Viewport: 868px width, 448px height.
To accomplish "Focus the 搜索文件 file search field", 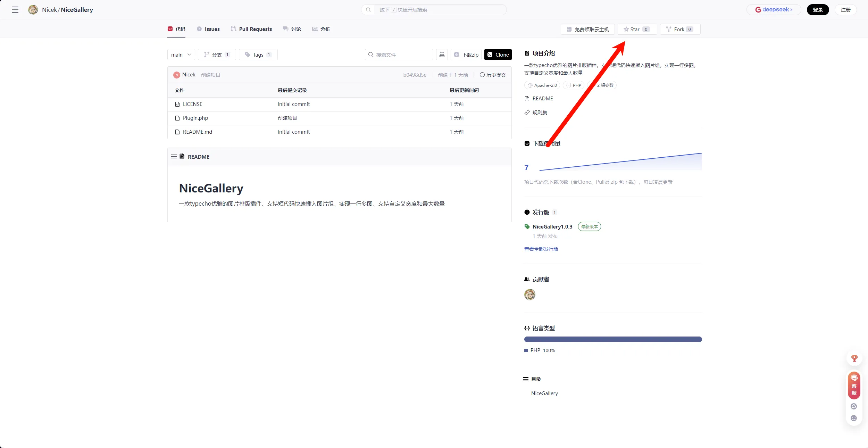I will tap(399, 55).
